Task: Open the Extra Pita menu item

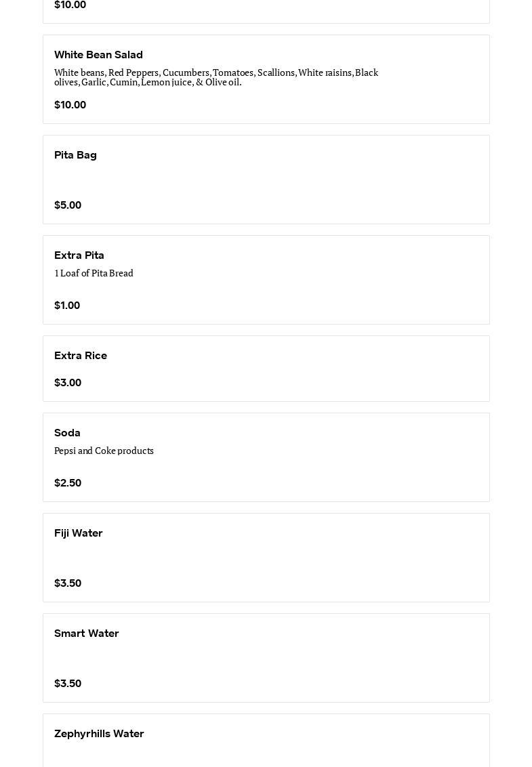Action: tap(79, 255)
